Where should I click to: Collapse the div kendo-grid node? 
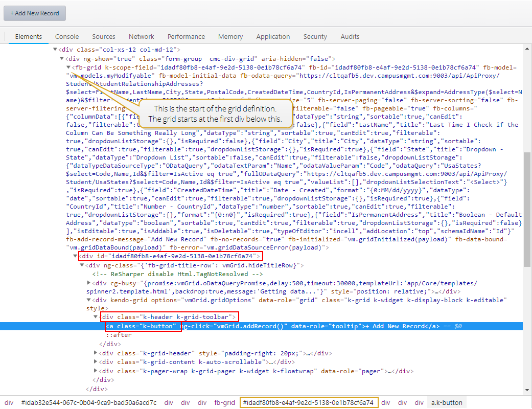pos(88,300)
